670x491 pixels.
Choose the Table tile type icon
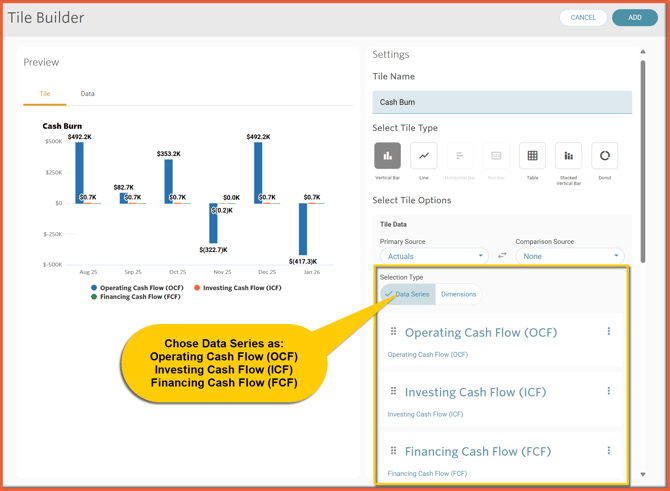click(532, 156)
